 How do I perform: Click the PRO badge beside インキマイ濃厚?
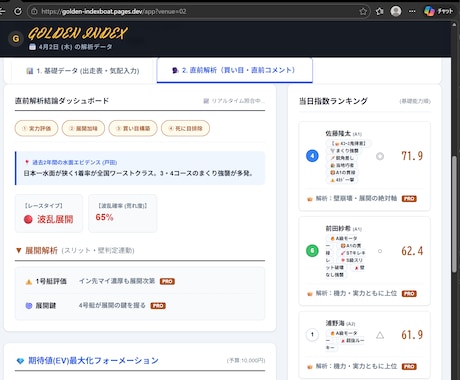pyautogui.click(x=167, y=281)
